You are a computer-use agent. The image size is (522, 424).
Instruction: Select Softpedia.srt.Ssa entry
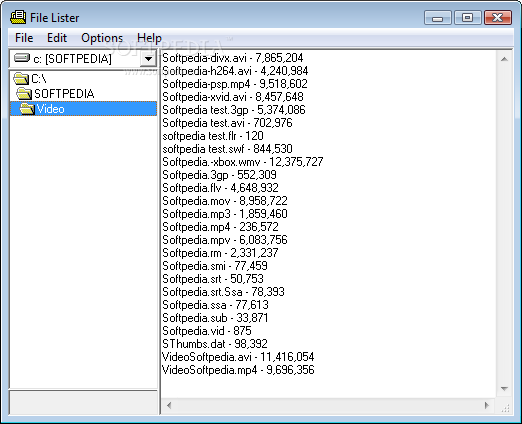(223, 292)
